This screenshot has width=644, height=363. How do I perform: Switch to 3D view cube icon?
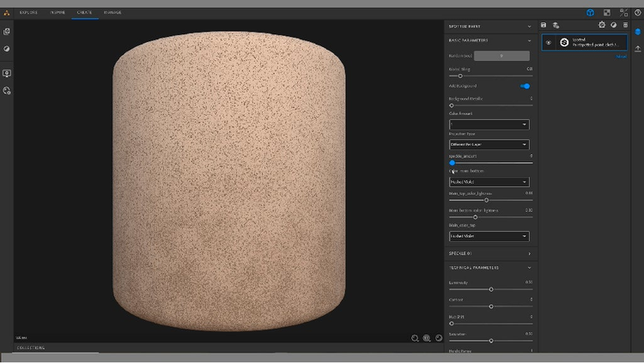click(x=590, y=13)
